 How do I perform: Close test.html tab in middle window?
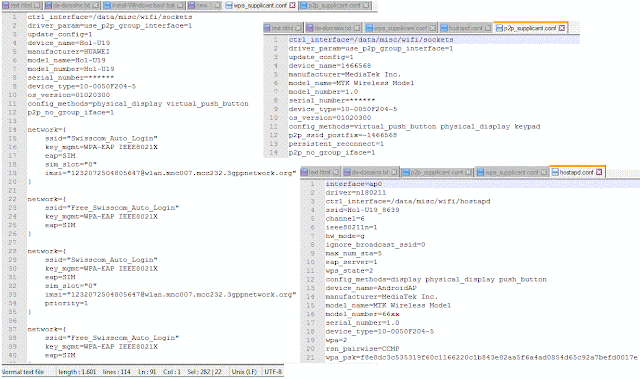pos(298,28)
